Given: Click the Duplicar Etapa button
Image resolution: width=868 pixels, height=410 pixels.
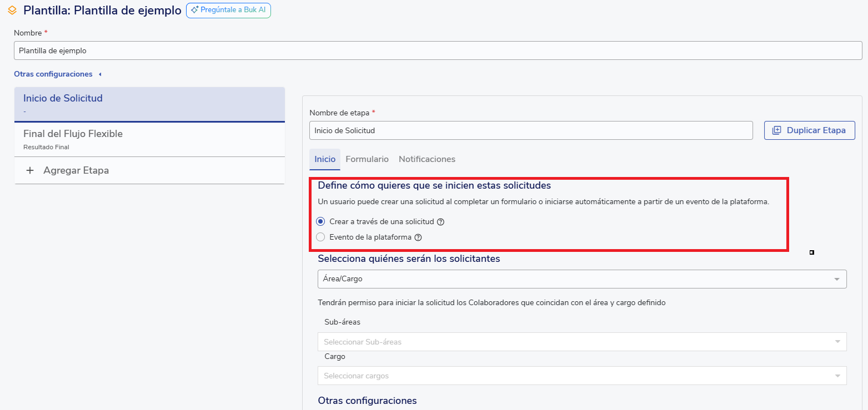Looking at the screenshot, I should click(x=809, y=130).
